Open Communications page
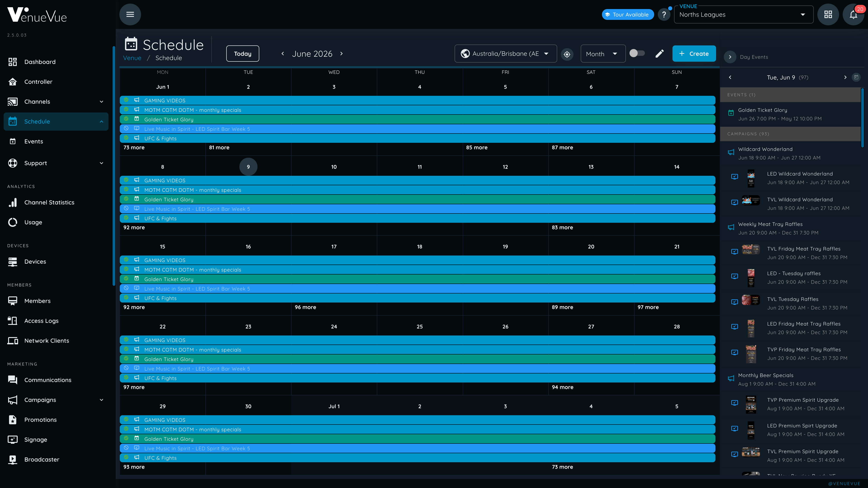The height and width of the screenshot is (488, 868). tap(56, 380)
